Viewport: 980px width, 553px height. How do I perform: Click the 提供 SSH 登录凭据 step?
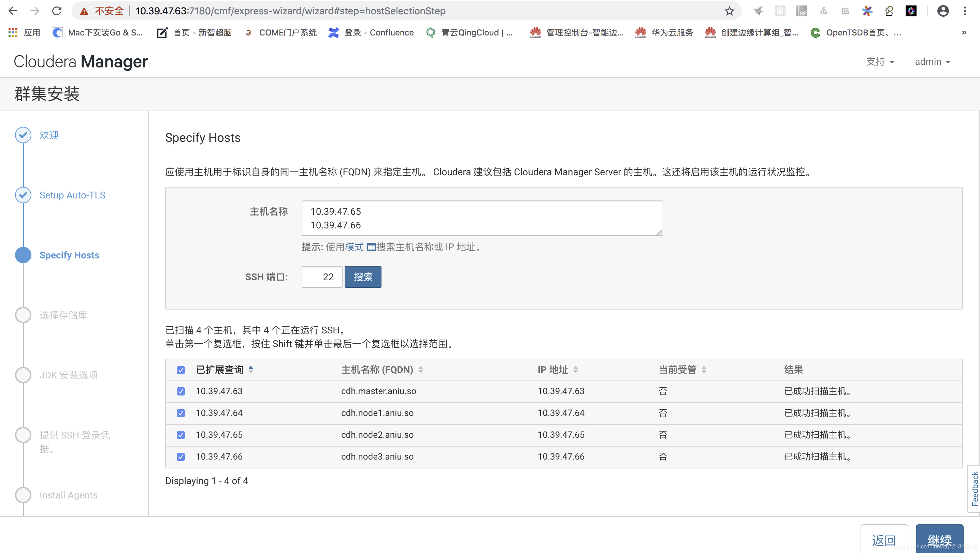[x=75, y=442]
